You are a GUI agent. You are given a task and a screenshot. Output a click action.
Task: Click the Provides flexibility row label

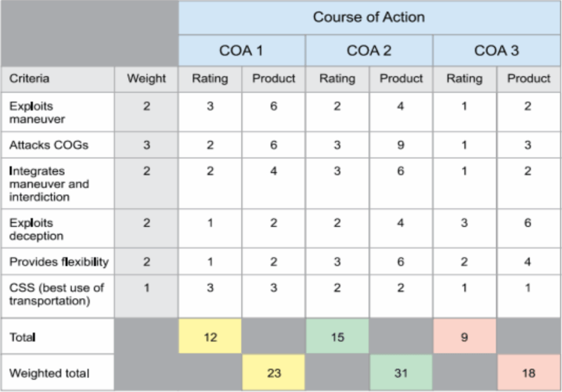tap(58, 261)
